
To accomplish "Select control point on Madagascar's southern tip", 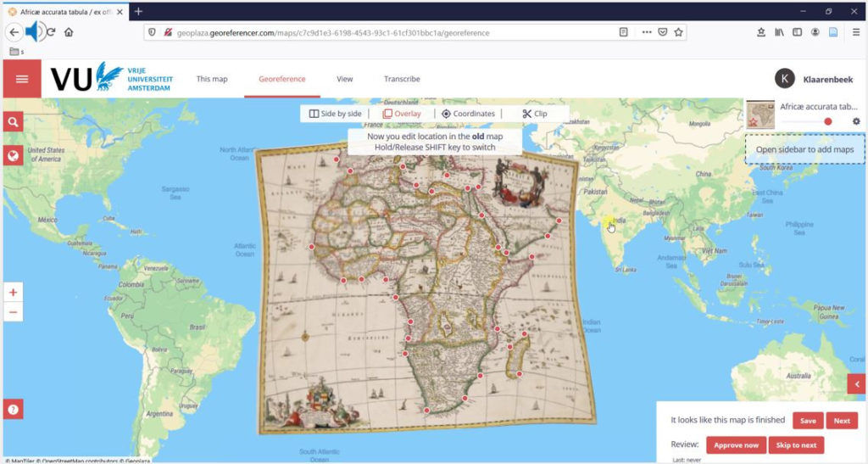I will tap(520, 374).
